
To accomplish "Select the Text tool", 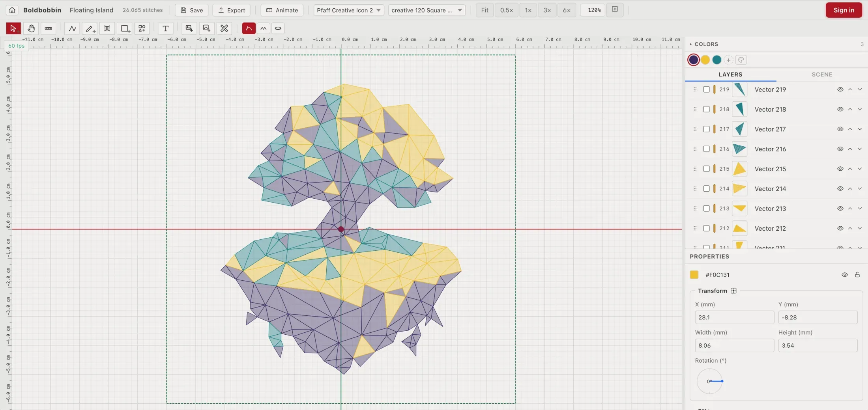I will coord(166,28).
